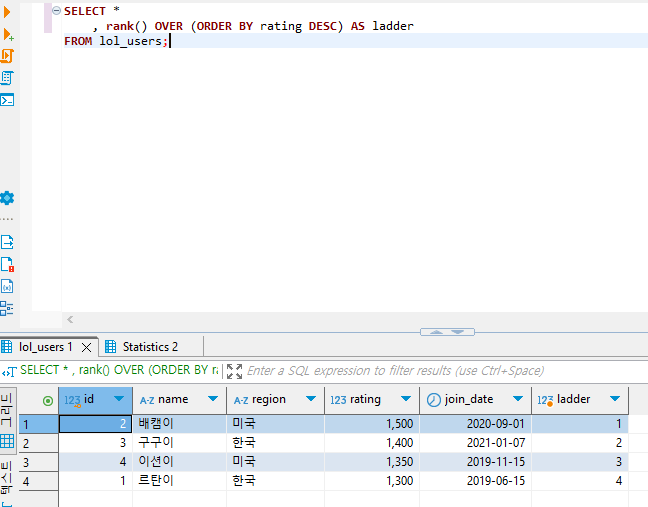This screenshot has width=648, height=507.
Task: Open the variables (x) panel icon
Action: point(7,286)
